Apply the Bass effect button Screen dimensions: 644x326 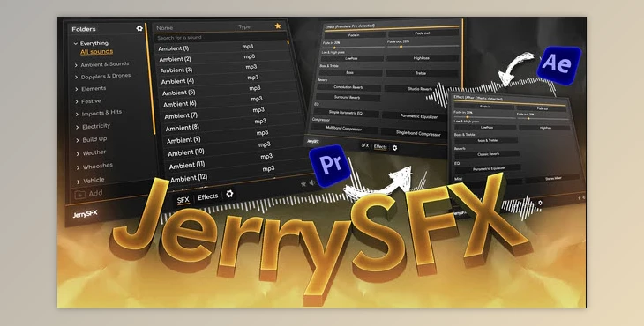click(x=350, y=72)
